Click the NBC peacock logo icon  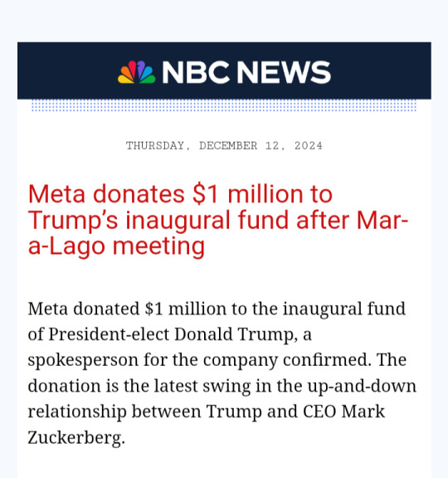137,72
